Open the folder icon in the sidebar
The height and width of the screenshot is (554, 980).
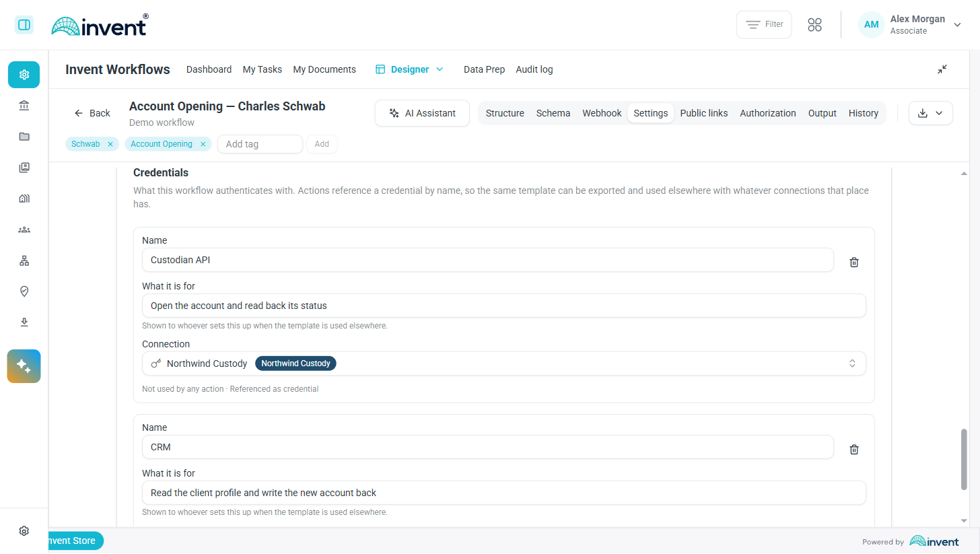pos(24,137)
